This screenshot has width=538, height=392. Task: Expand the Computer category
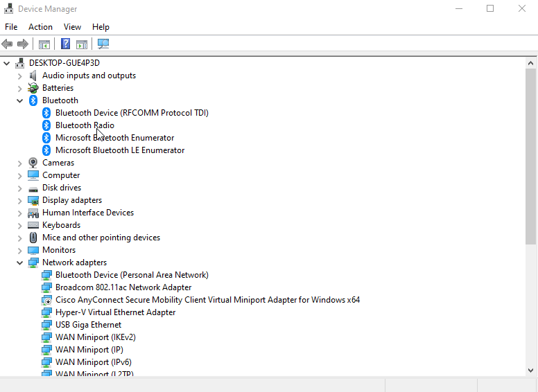tap(19, 176)
